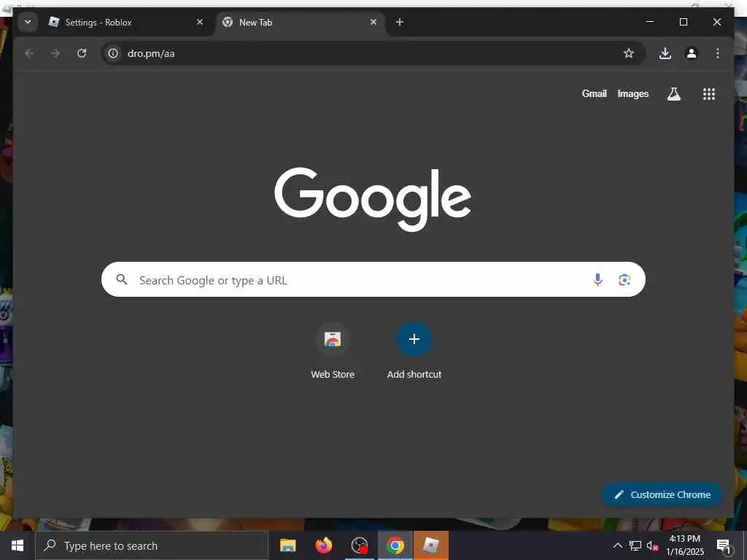Open Chrome downloads icon
The image size is (747, 560).
click(665, 53)
